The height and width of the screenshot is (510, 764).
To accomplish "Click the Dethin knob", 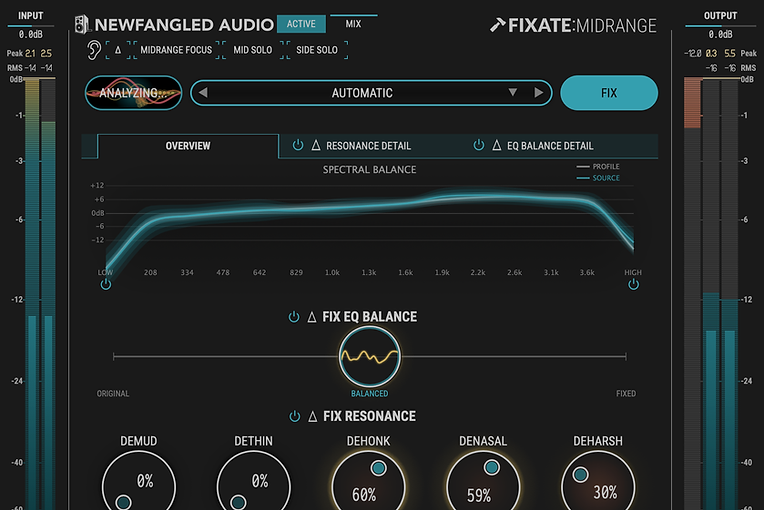I will coord(253,482).
